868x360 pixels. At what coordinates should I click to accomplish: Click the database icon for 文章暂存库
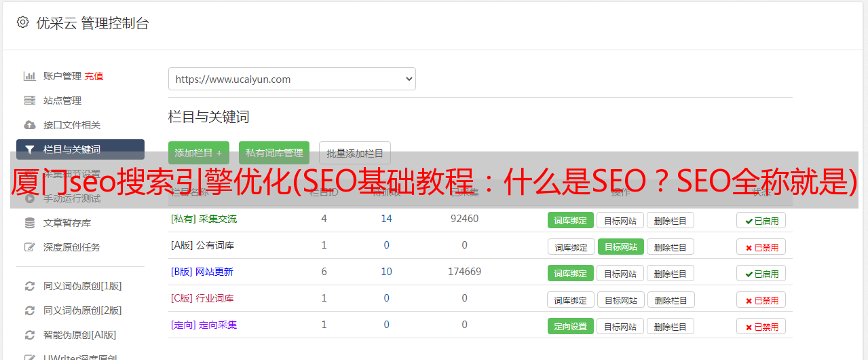tap(30, 223)
